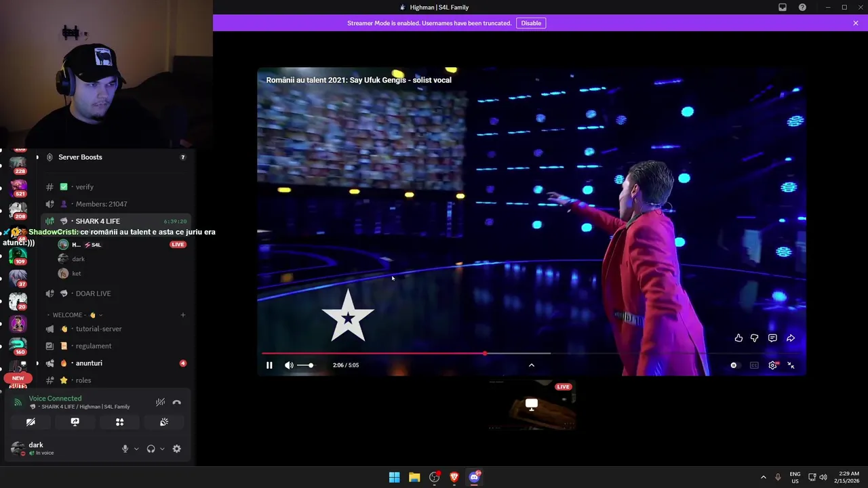
Task: Open the LIVE stream thumbnail below video
Action: pos(532,405)
